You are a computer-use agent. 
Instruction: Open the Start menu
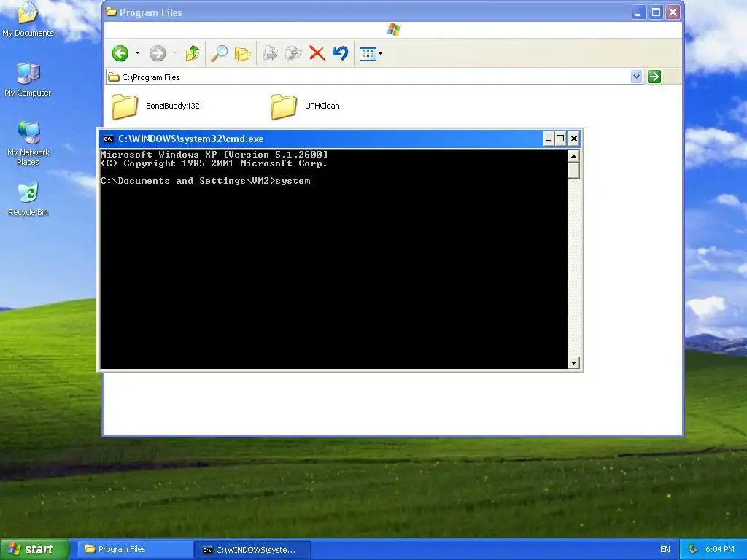tap(34, 549)
